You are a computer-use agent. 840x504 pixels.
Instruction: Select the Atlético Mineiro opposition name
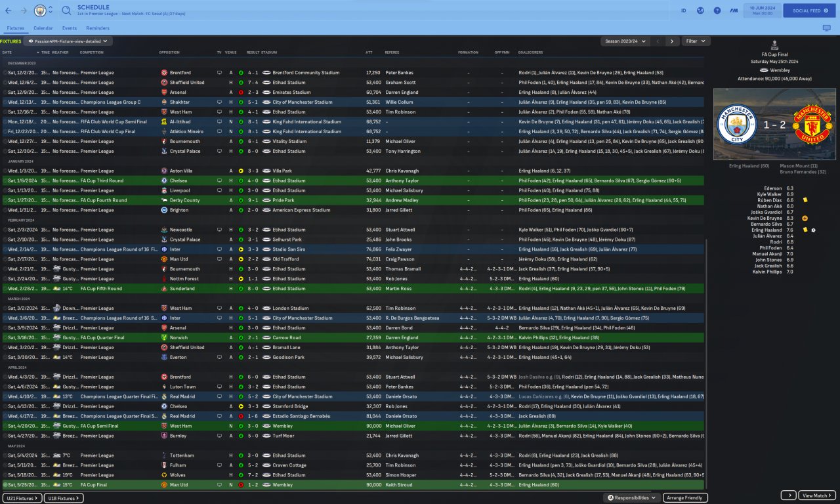pyautogui.click(x=187, y=131)
